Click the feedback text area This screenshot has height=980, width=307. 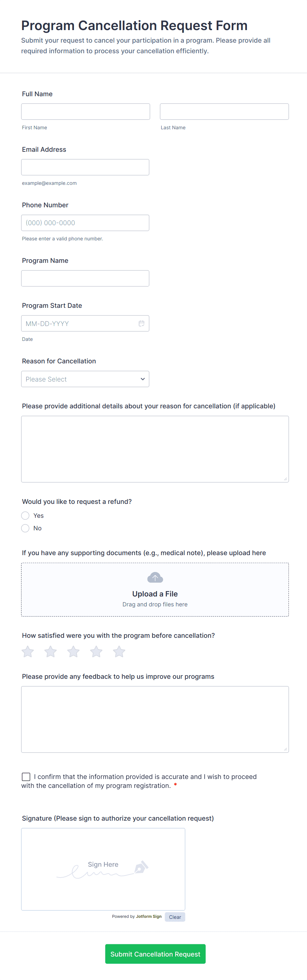155,719
